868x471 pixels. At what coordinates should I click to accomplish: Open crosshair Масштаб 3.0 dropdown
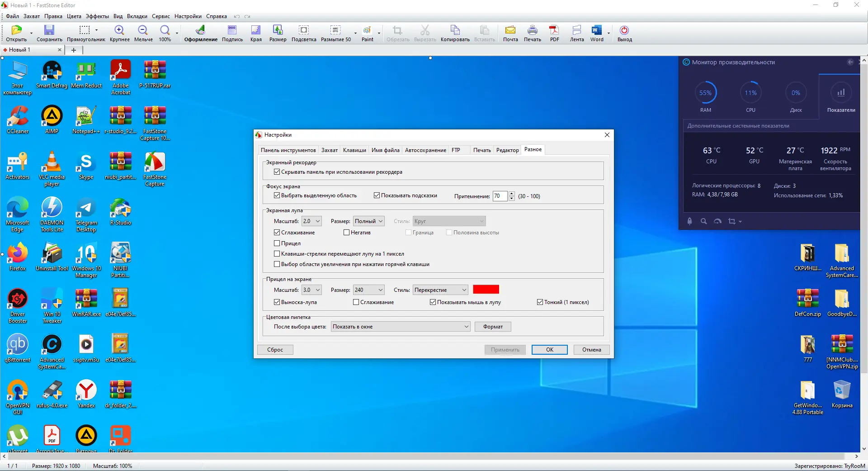[311, 290]
